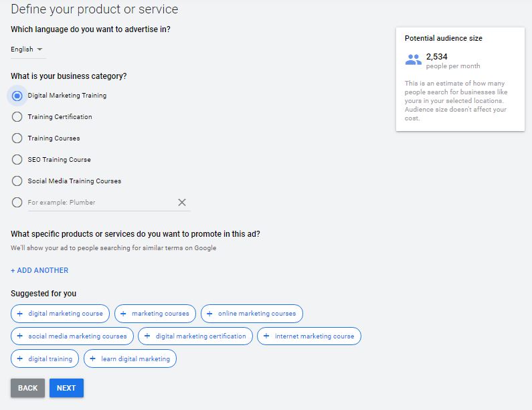The image size is (532, 410).
Task: Open the English language dropdown
Action: (27, 49)
